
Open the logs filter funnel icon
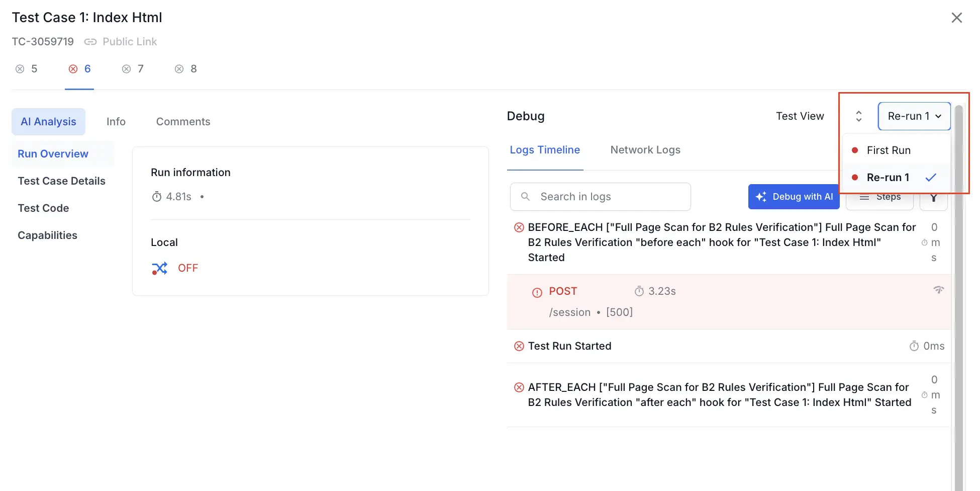(x=933, y=197)
